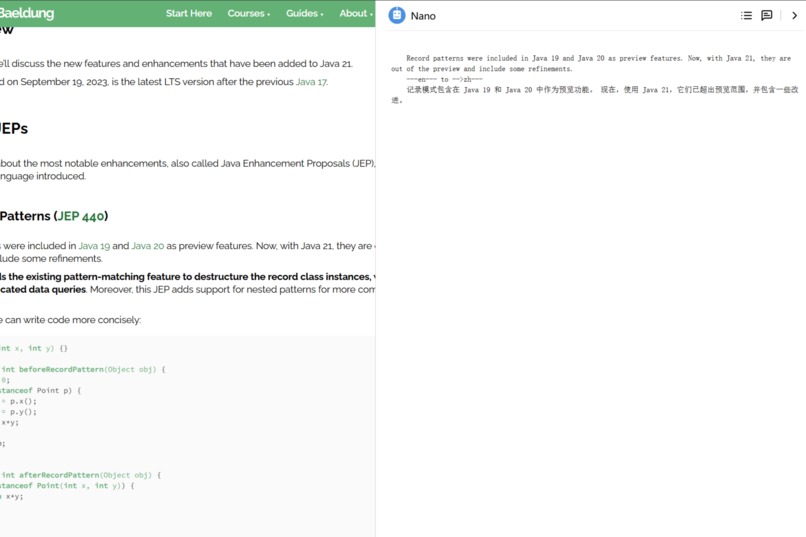The image size is (806, 537).
Task: Expand the Guides dropdown menu
Action: (305, 13)
